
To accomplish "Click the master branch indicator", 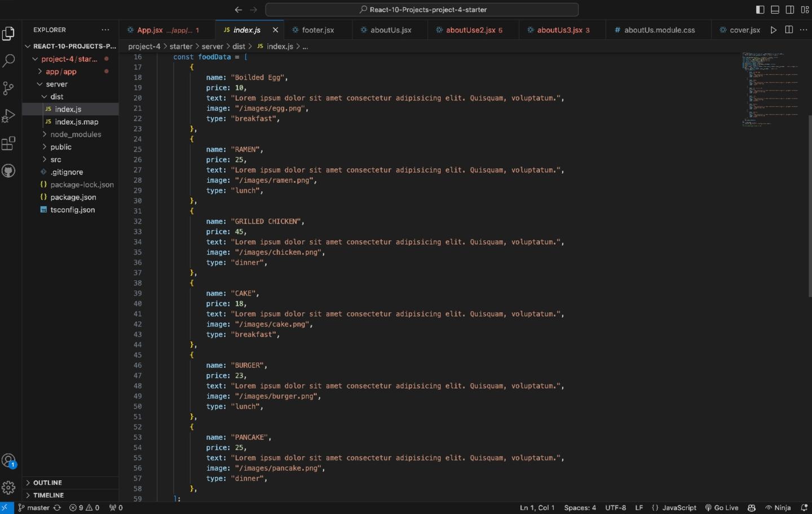I will [x=34, y=508].
